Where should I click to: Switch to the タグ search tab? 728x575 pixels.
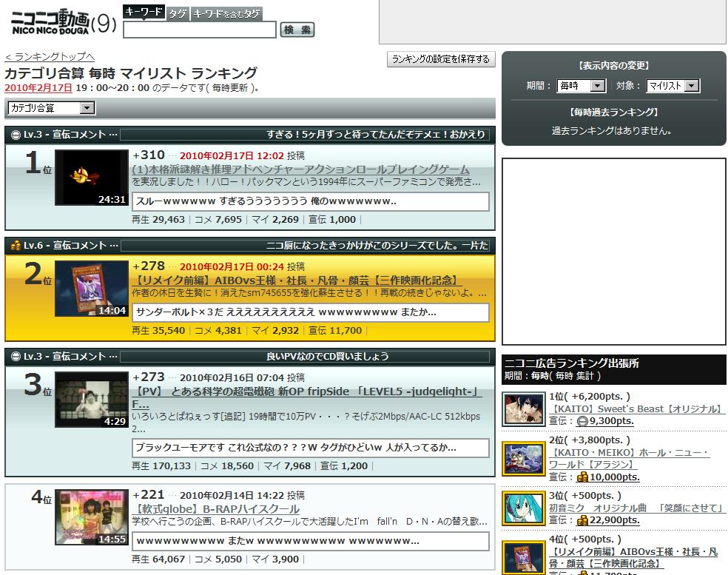(178, 14)
